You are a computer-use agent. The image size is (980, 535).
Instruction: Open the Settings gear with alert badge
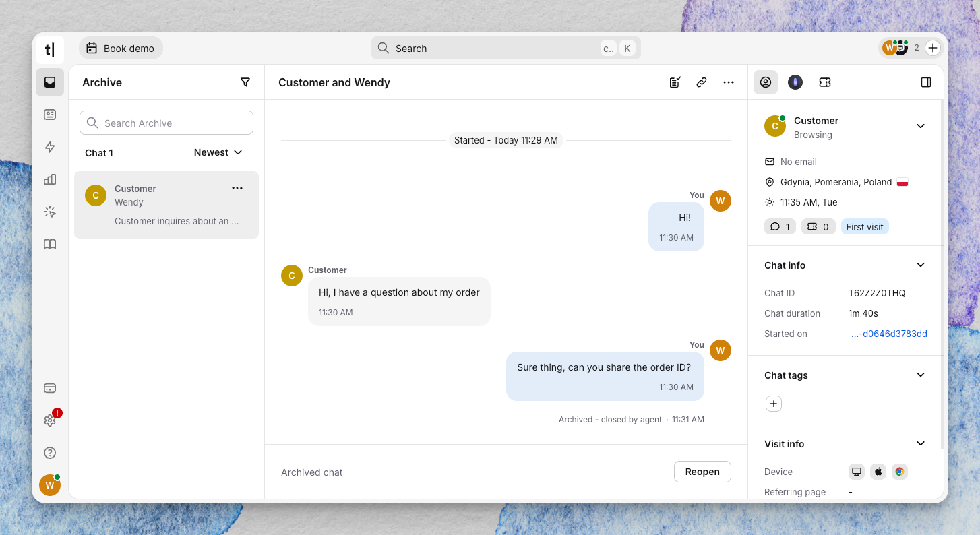click(x=50, y=420)
